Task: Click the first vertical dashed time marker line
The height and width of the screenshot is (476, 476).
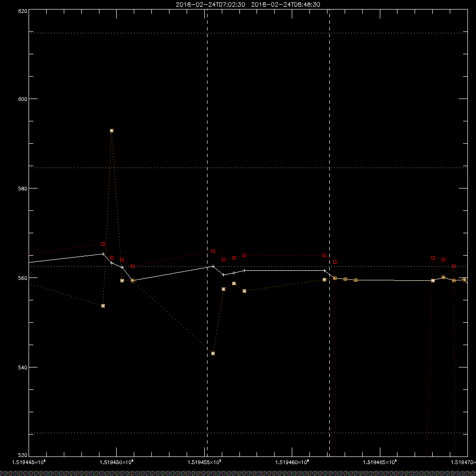Action: tap(208, 233)
